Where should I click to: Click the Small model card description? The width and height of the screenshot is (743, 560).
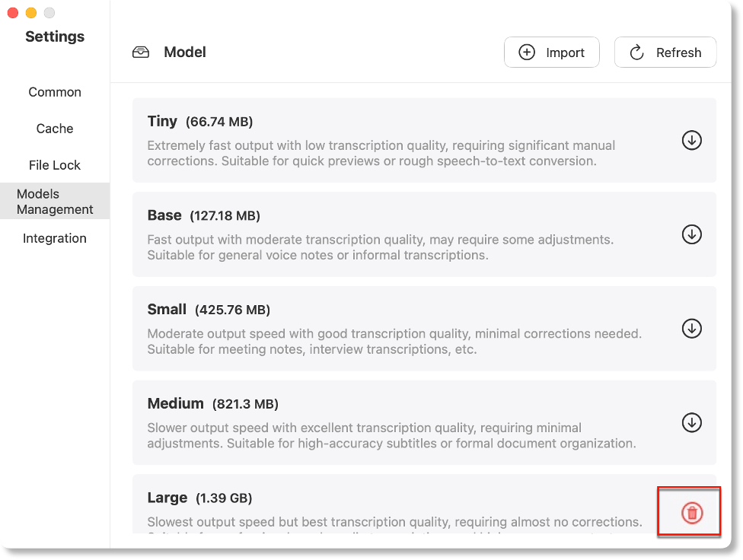(394, 342)
